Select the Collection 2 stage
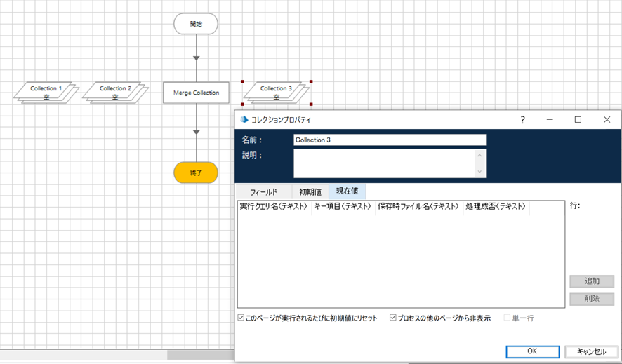The width and height of the screenshot is (622, 364). click(115, 93)
